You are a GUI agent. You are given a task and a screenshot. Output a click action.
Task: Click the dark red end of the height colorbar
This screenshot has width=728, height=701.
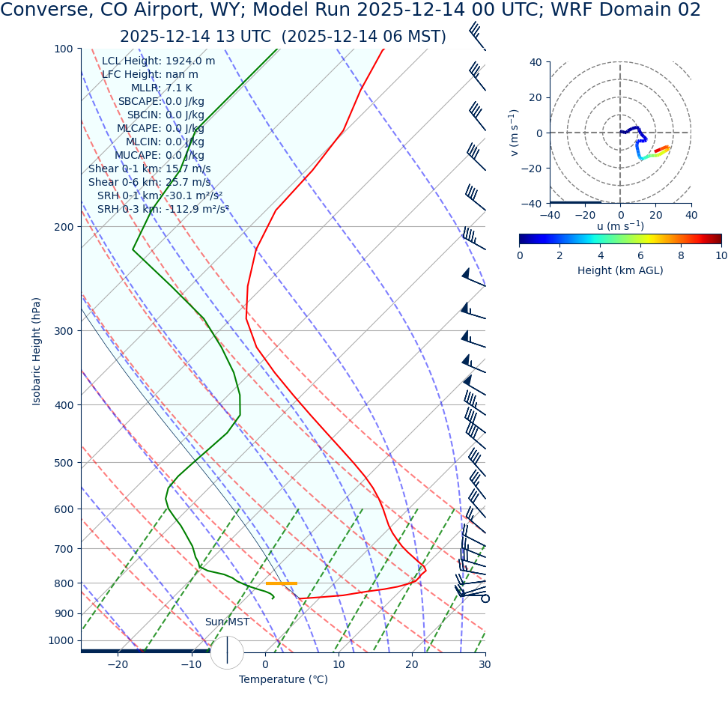pyautogui.click(x=718, y=240)
